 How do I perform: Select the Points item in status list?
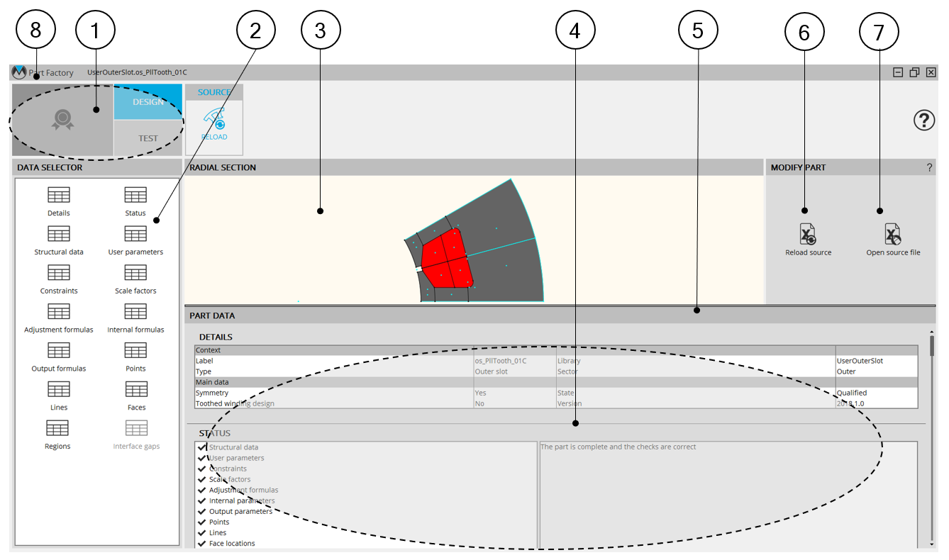click(218, 522)
